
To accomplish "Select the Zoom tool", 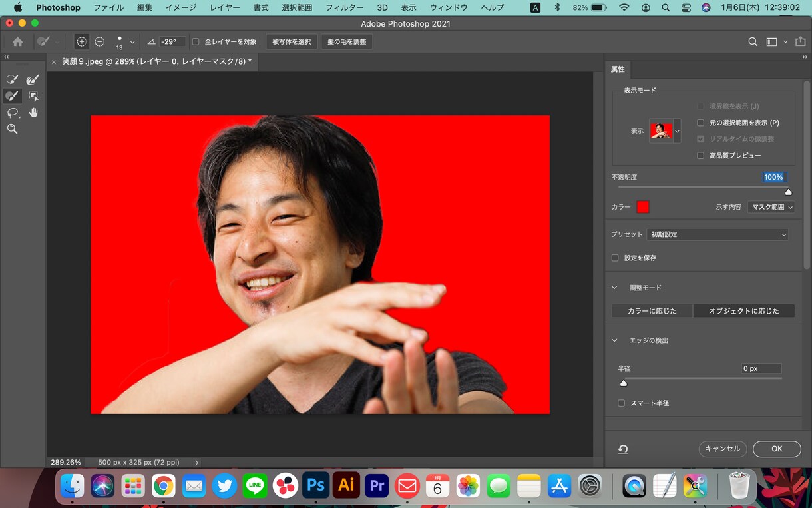I will pyautogui.click(x=13, y=129).
